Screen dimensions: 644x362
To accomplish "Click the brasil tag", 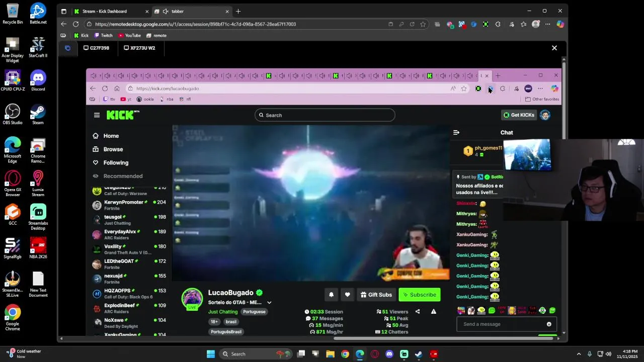I will (x=231, y=322).
